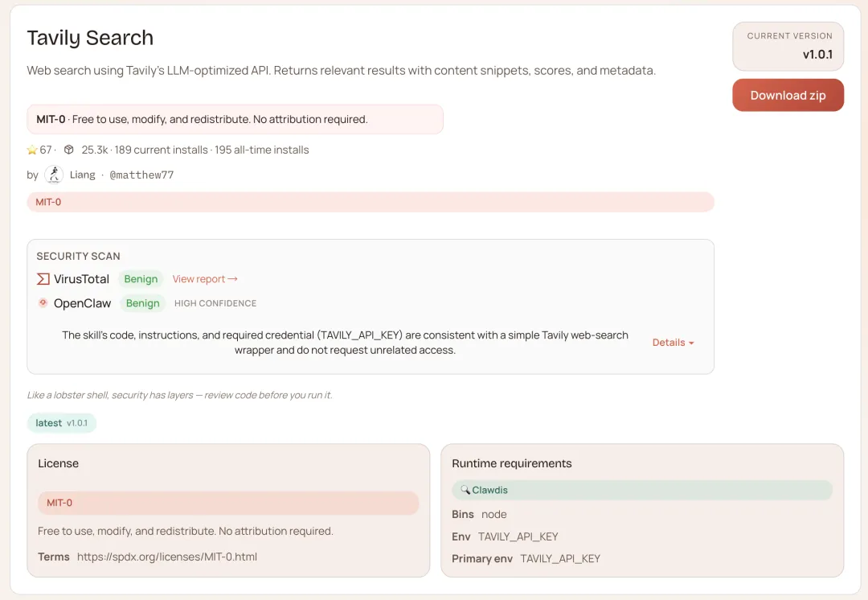The image size is (868, 600).
Task: Expand the security scan Details dropdown
Action: 673,343
